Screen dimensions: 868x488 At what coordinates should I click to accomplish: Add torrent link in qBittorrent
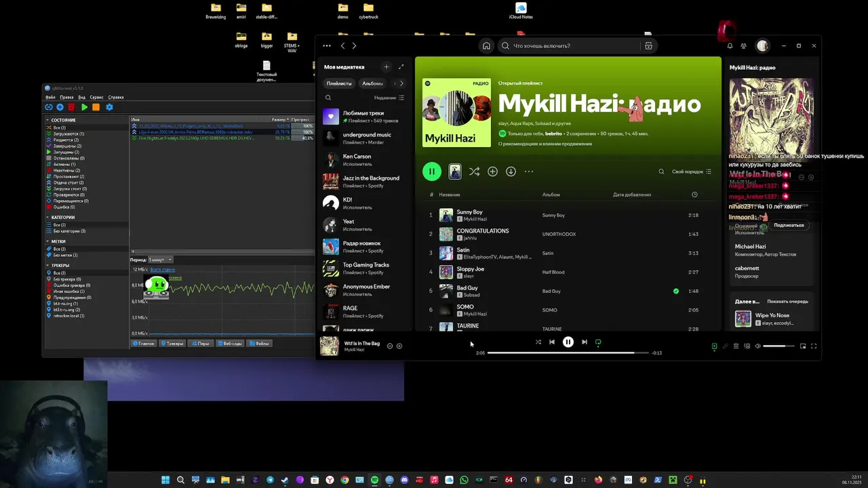[49, 107]
